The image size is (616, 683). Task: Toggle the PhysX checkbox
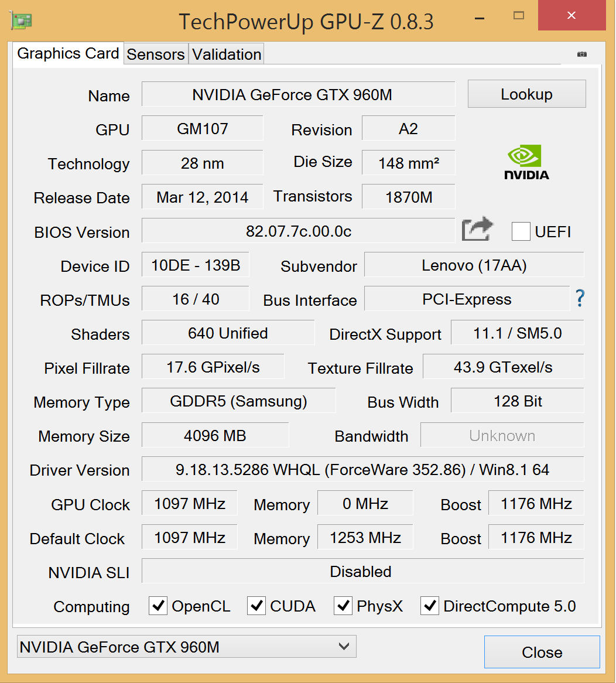click(343, 606)
